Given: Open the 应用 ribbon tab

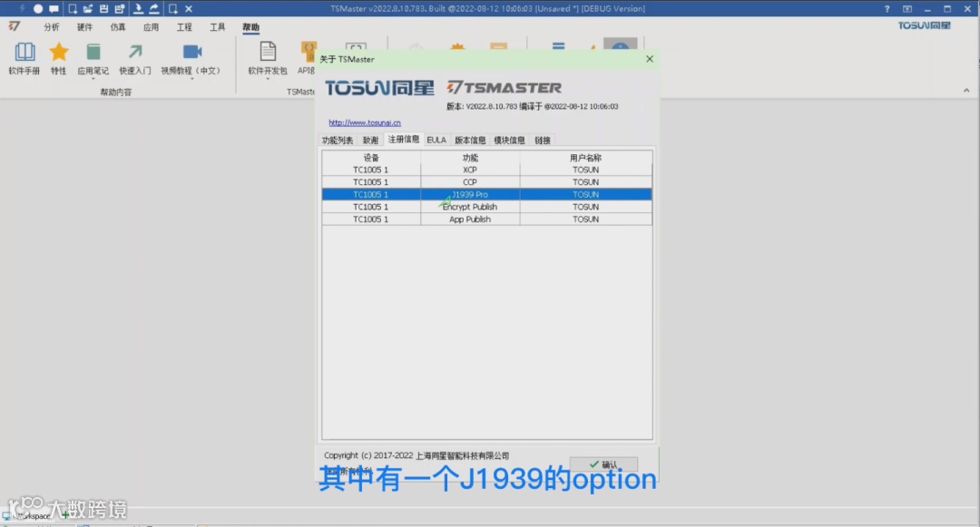Looking at the screenshot, I should click(x=151, y=27).
